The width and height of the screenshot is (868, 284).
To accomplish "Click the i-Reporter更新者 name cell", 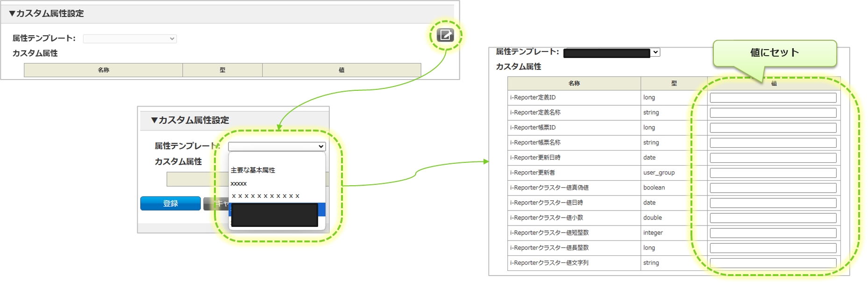I will [x=574, y=172].
